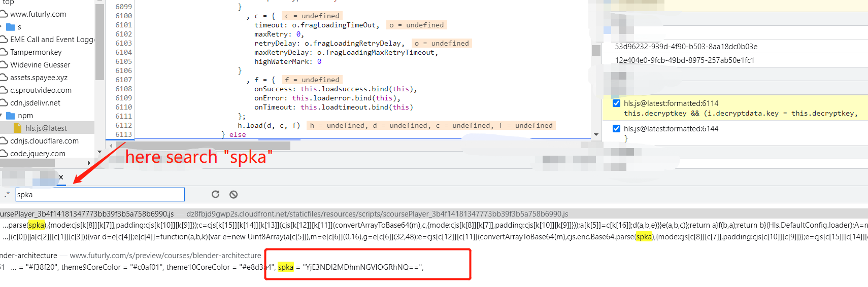This screenshot has height=287, width=868.
Task: Click breakpoint code this.decryptkey && (i.decryptdata.key
Action: click(x=741, y=113)
